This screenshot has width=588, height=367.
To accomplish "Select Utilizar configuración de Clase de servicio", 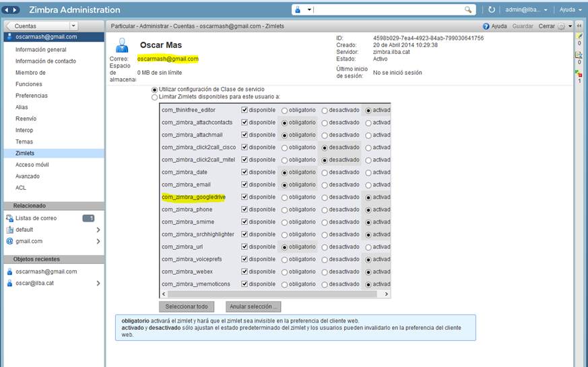I will (154, 90).
